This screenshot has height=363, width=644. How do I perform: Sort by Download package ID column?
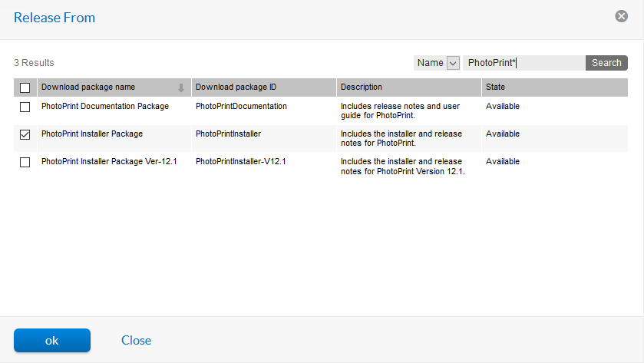click(236, 87)
